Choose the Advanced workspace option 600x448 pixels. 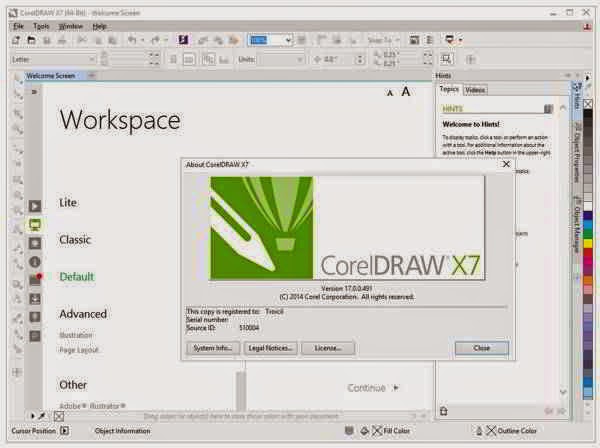83,314
